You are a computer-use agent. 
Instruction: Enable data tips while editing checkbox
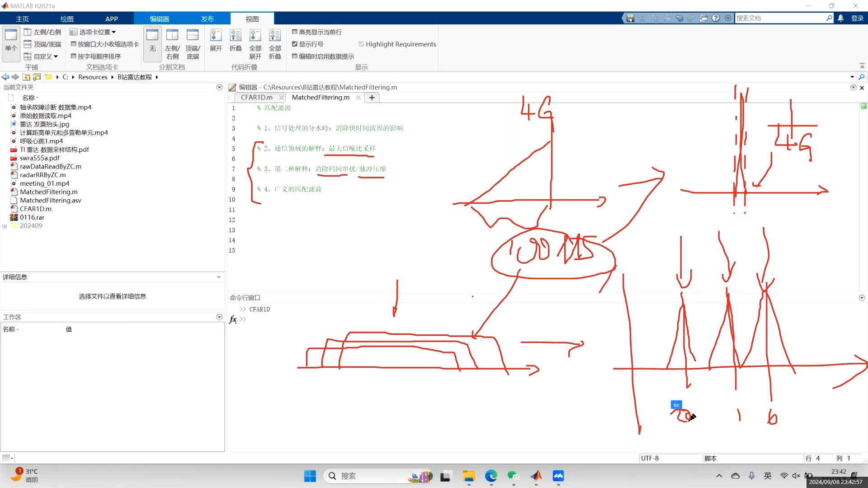point(295,56)
